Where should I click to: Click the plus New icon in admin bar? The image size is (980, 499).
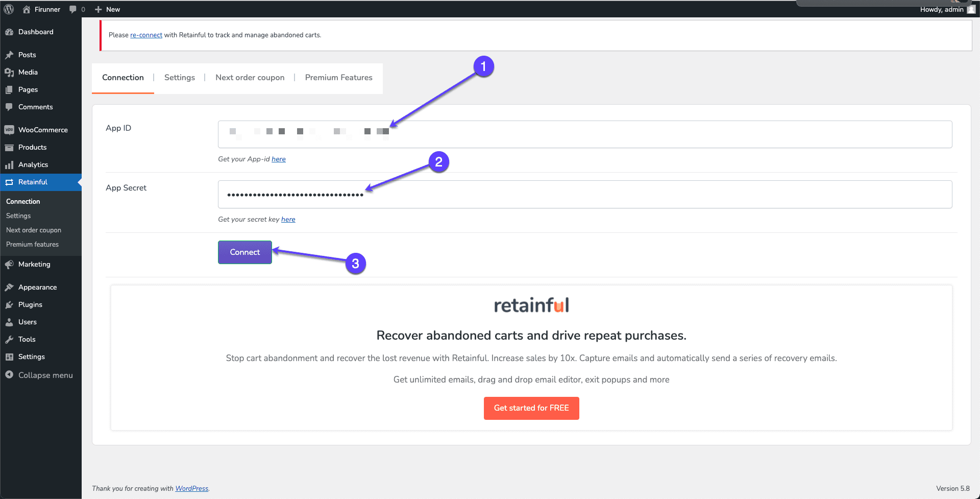click(x=99, y=9)
